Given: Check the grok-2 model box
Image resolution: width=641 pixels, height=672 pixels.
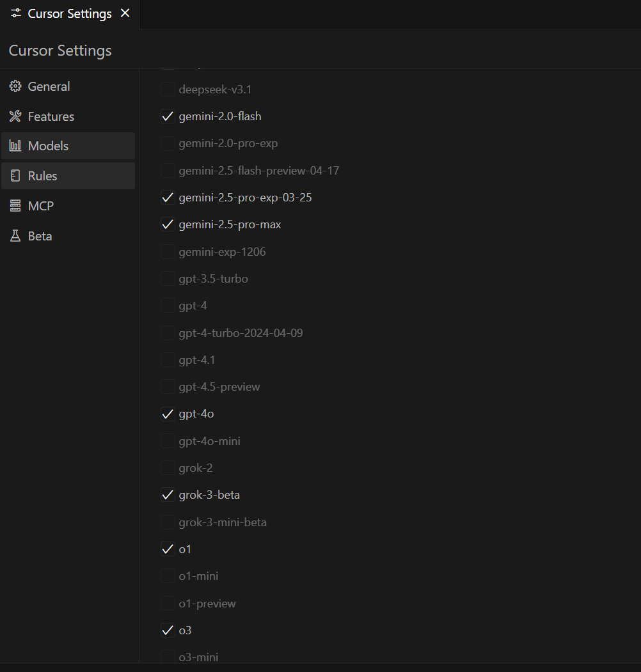Looking at the screenshot, I should point(168,467).
